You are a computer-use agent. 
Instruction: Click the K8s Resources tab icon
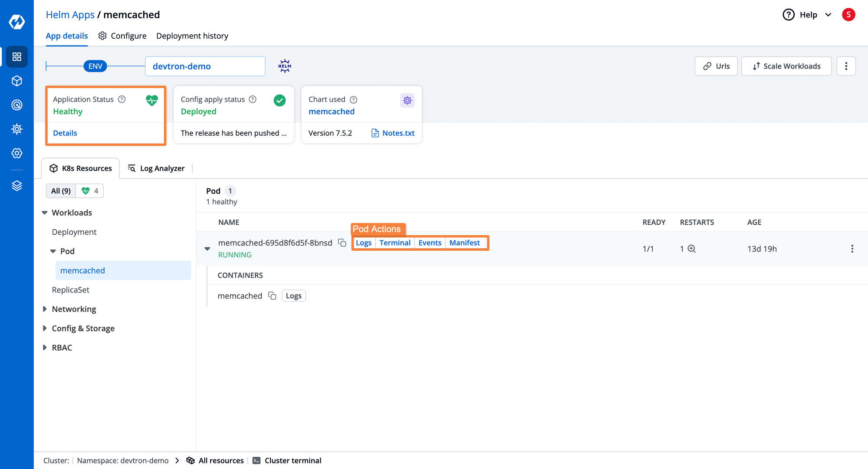pos(55,168)
